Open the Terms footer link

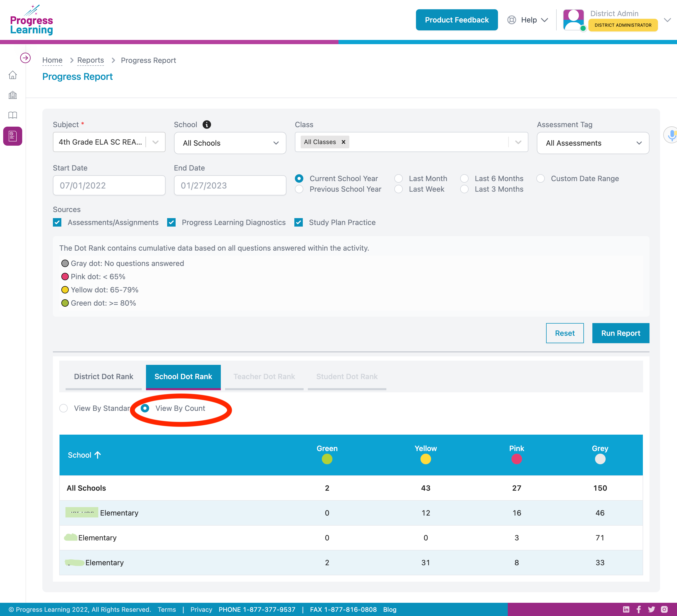[x=167, y=609]
